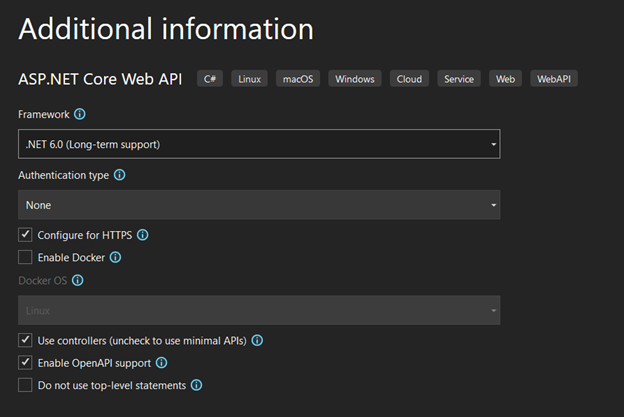Uncheck Use controllers checkbox
624x417 pixels.
(x=25, y=340)
